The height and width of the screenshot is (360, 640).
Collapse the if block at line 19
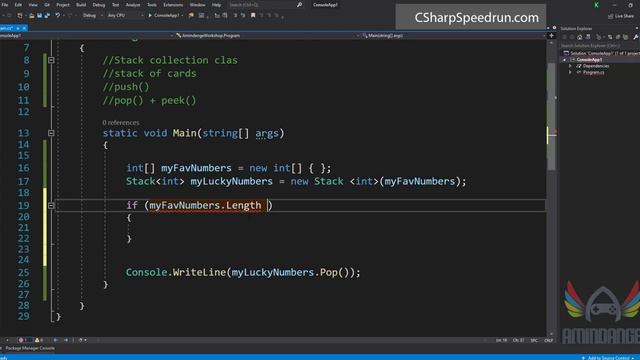[x=51, y=206]
